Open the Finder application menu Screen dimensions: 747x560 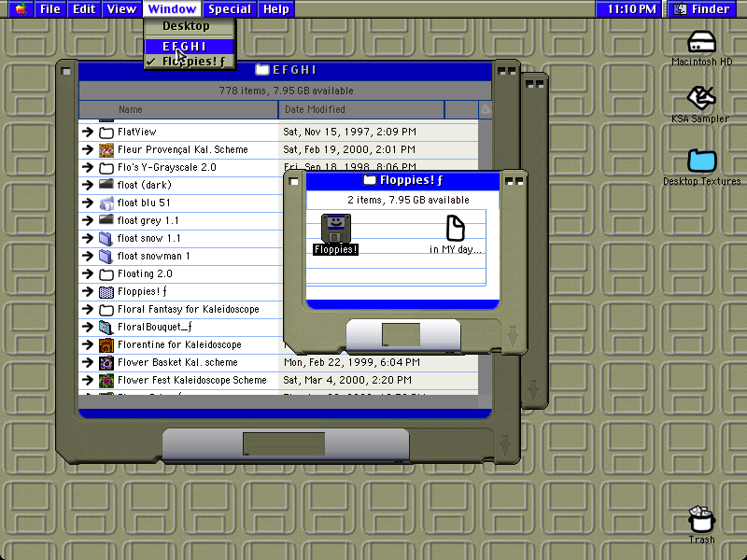703,9
